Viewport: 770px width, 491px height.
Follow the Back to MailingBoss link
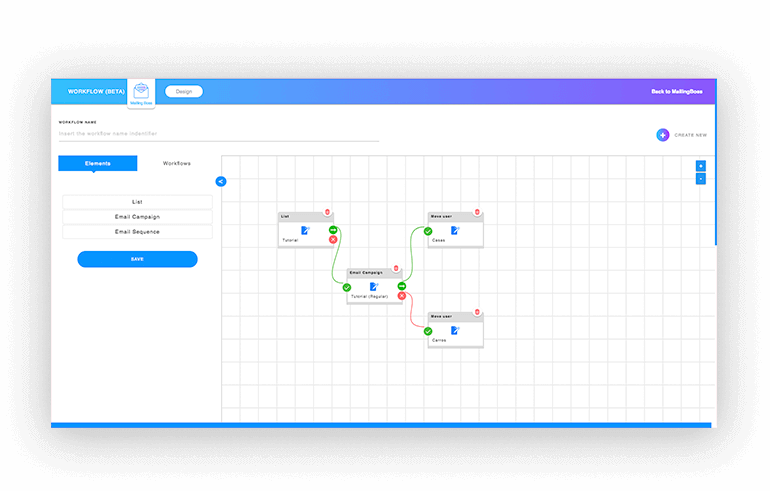coord(676,91)
